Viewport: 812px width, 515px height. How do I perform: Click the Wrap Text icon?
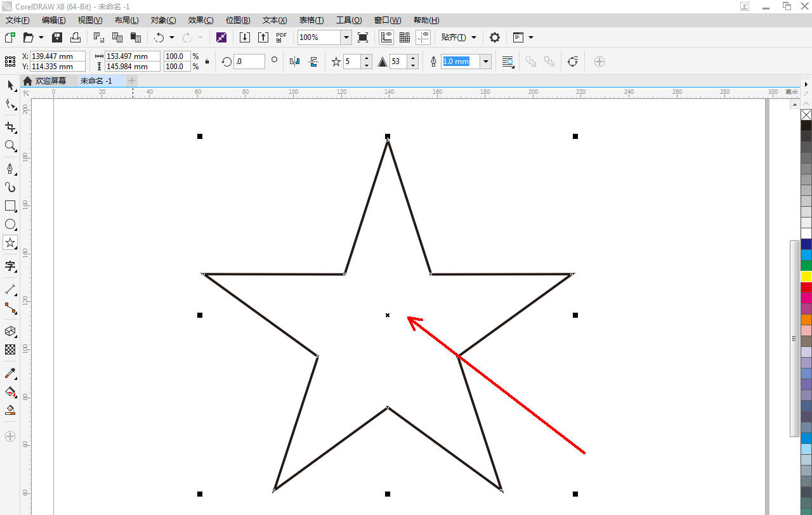point(507,62)
